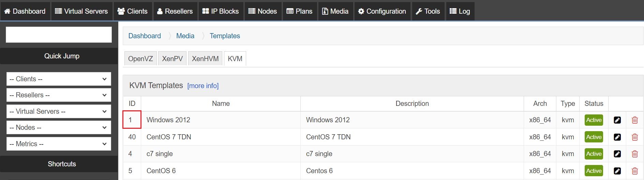Open the Resellers quick jump dropdown
This screenshot has height=180, width=644.
click(x=59, y=95)
